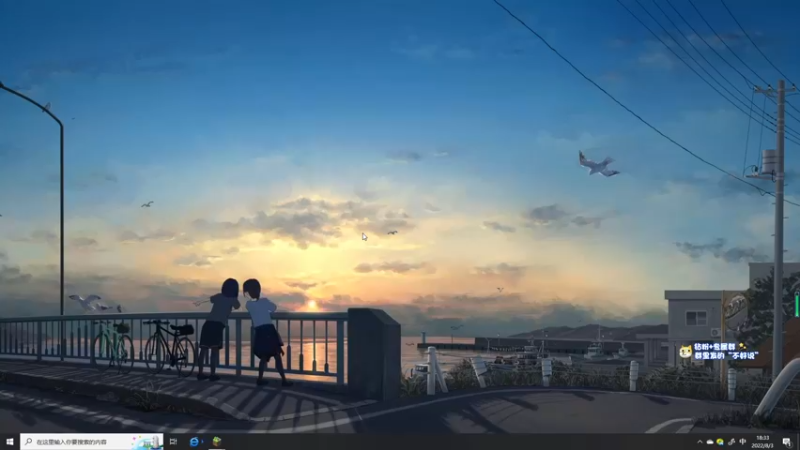This screenshot has height=450, width=800.
Task: Open the Minecraft grass block taskbar app
Action: 217,441
